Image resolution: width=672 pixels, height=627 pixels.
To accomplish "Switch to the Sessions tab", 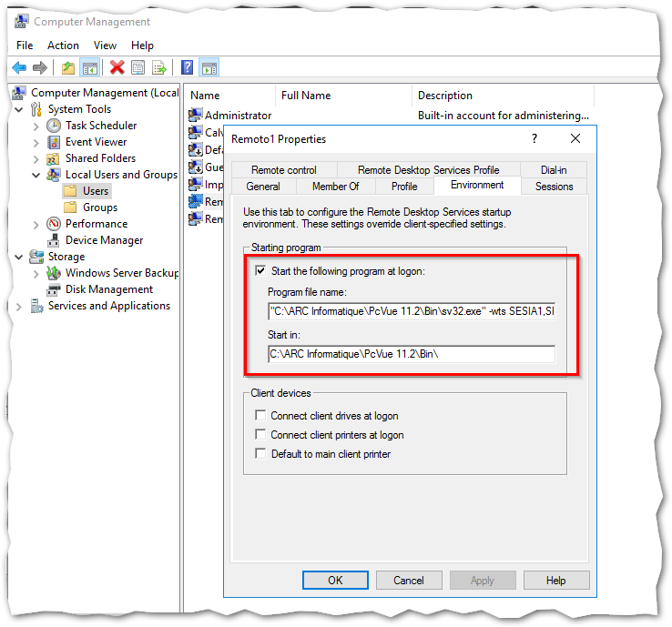I will click(x=554, y=187).
